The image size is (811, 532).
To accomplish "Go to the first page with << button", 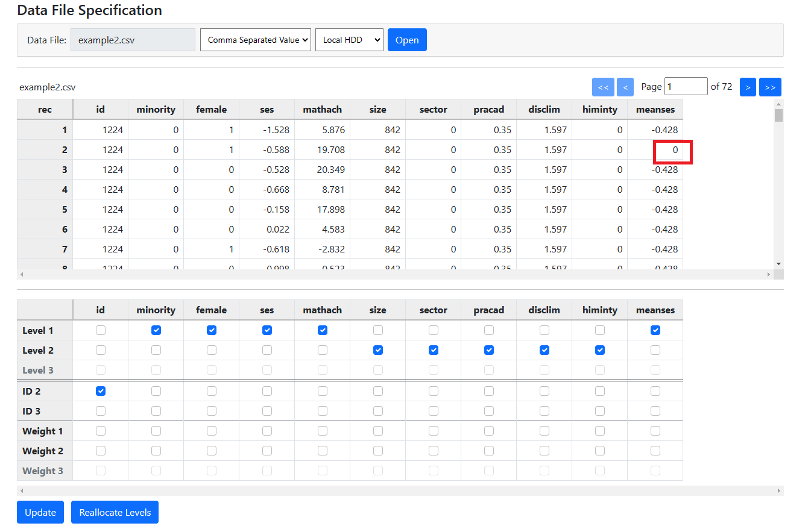I will click(x=603, y=87).
